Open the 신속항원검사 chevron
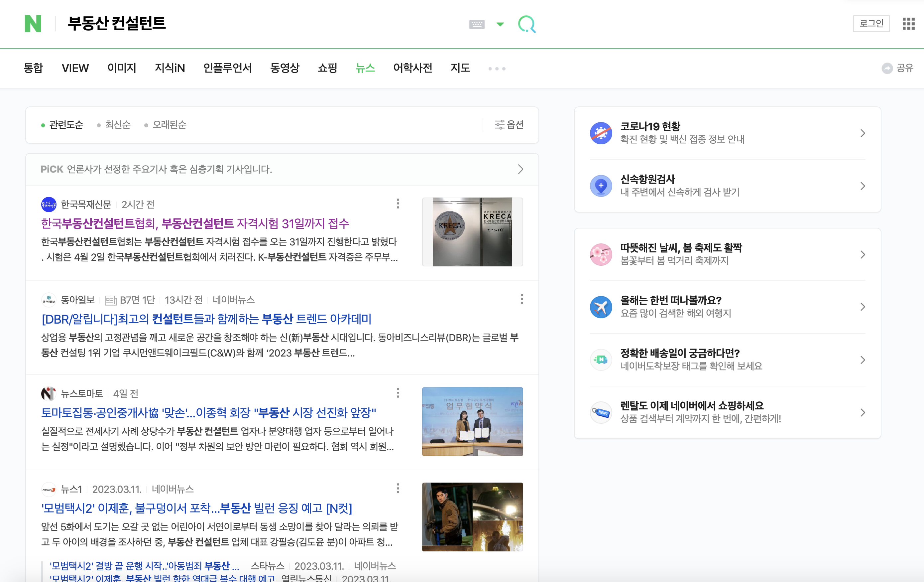 (x=863, y=186)
